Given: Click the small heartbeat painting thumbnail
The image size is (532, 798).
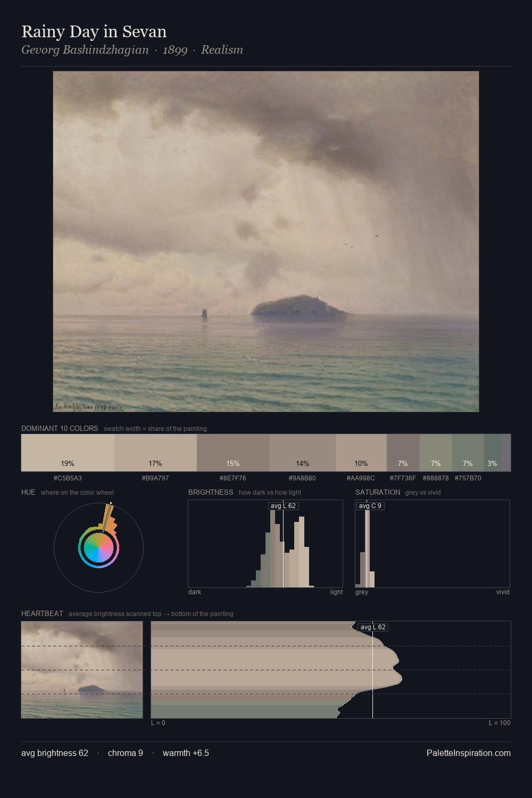Looking at the screenshot, I should pos(82,670).
